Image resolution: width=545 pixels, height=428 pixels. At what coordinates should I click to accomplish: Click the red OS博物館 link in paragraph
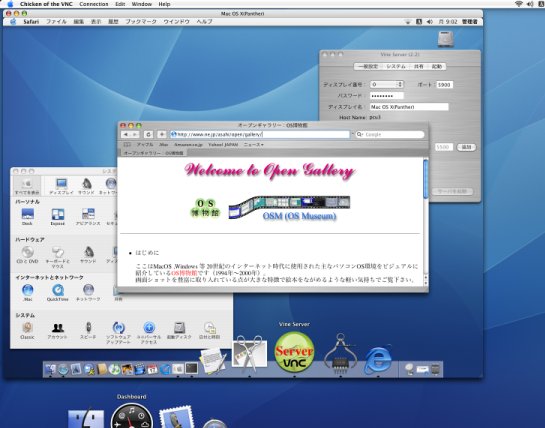pyautogui.click(x=184, y=273)
